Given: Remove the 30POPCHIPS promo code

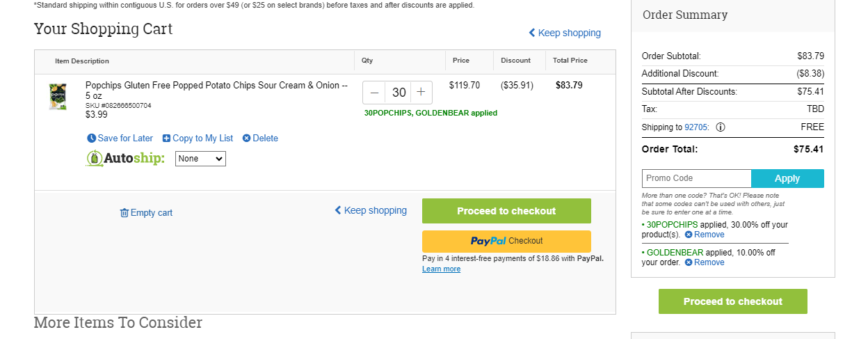Looking at the screenshot, I should 705,235.
